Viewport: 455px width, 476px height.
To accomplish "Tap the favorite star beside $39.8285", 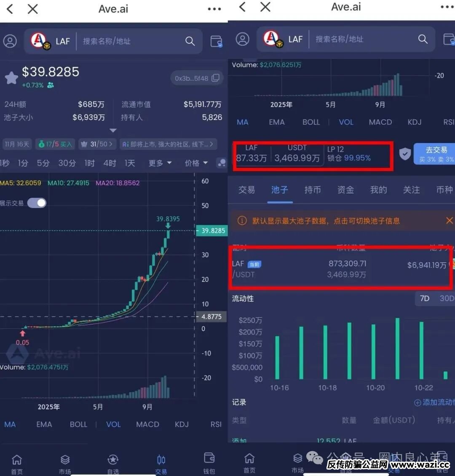I will click(x=11, y=77).
